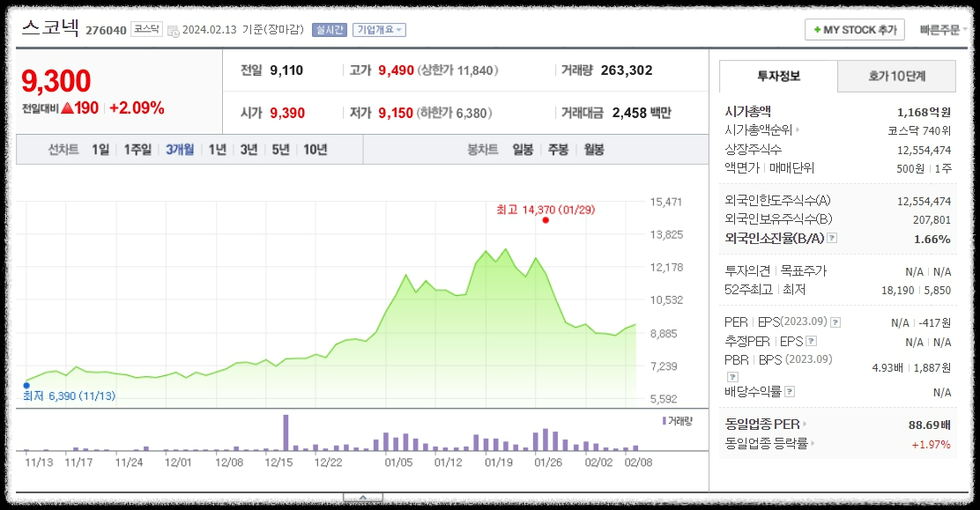The height and width of the screenshot is (510, 980).
Task: Click the 전일 value 9,110
Action: coord(286,70)
